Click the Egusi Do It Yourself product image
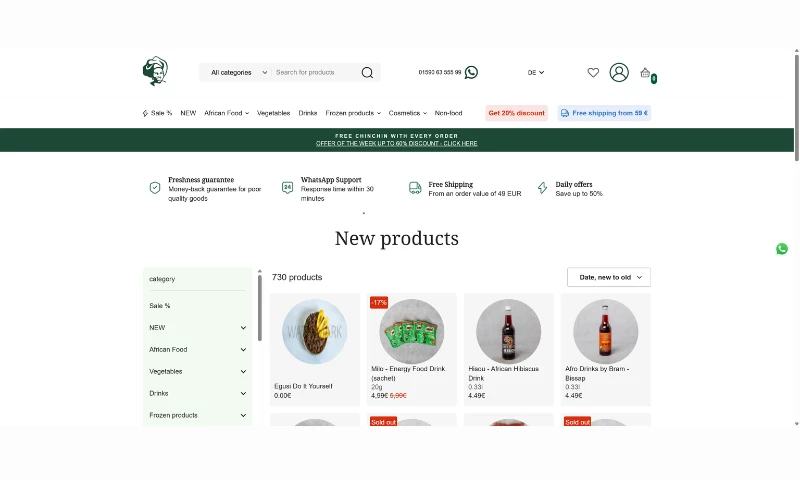The image size is (800, 480). 314,332
